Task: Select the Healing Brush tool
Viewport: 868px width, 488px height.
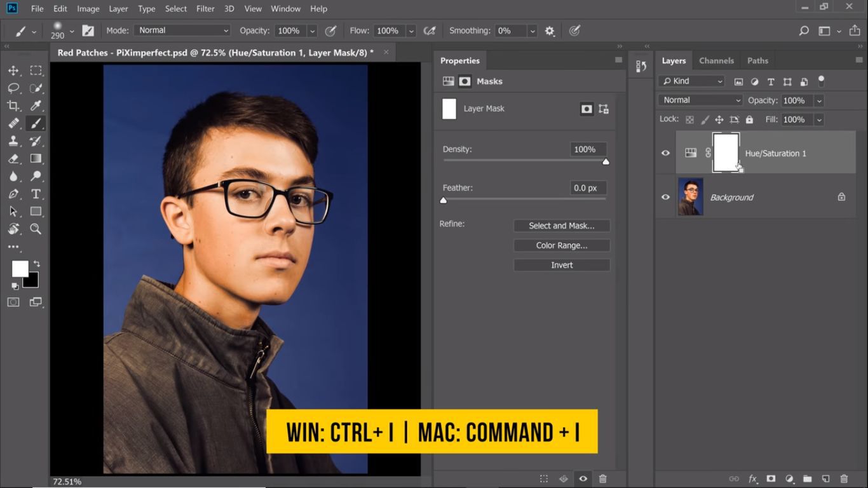Action: pyautogui.click(x=13, y=123)
